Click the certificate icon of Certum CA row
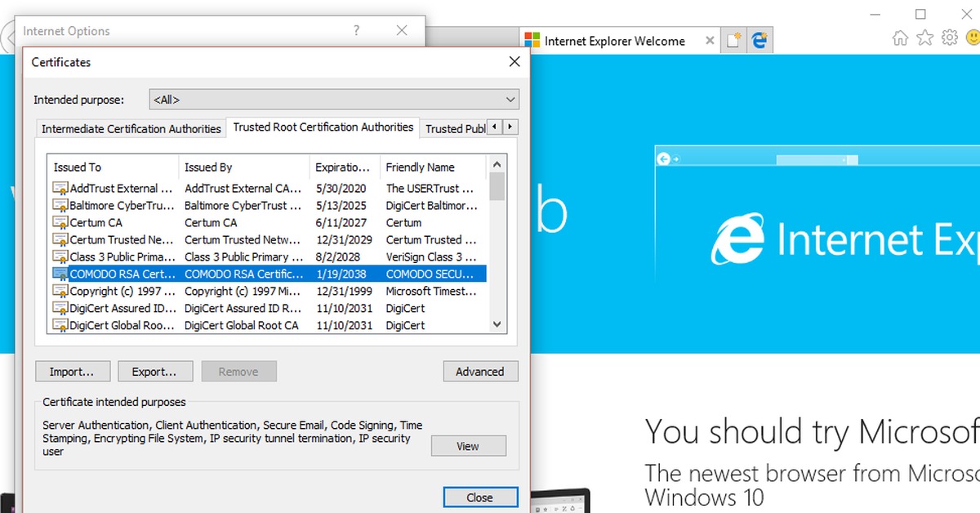This screenshot has width=980, height=513. tap(60, 223)
